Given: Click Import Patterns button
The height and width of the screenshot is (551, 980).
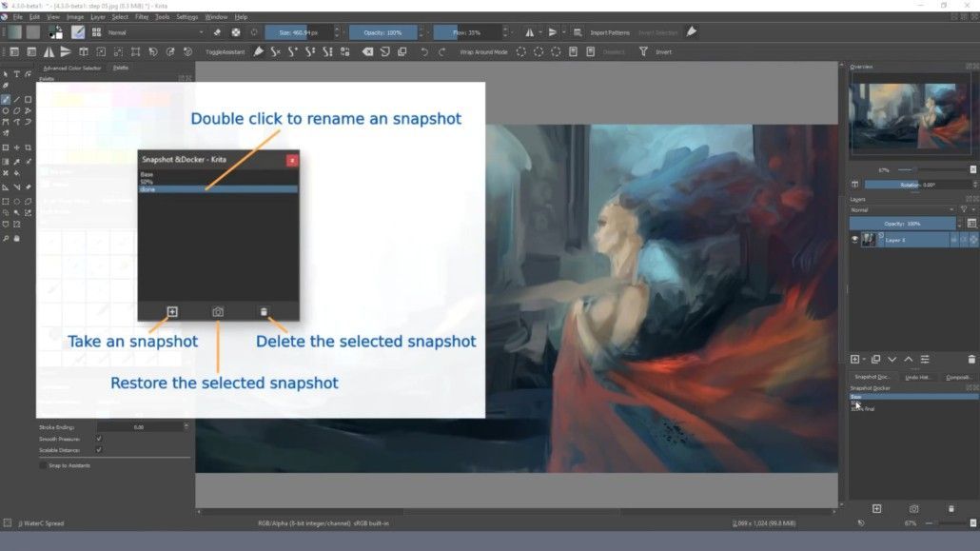Looking at the screenshot, I should (610, 32).
